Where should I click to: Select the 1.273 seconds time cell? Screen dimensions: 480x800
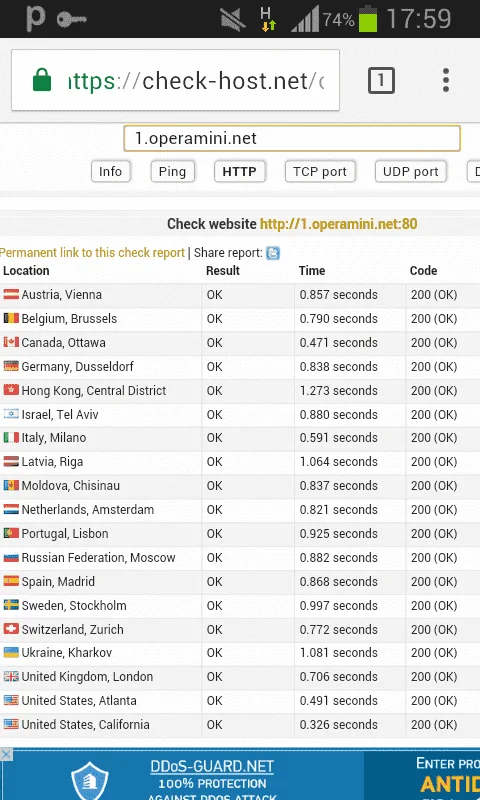click(339, 390)
